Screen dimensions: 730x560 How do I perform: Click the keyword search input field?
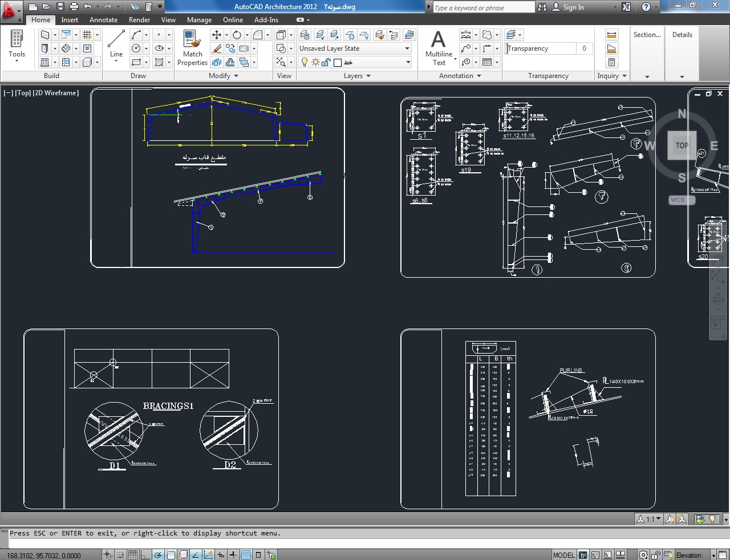(x=483, y=7)
